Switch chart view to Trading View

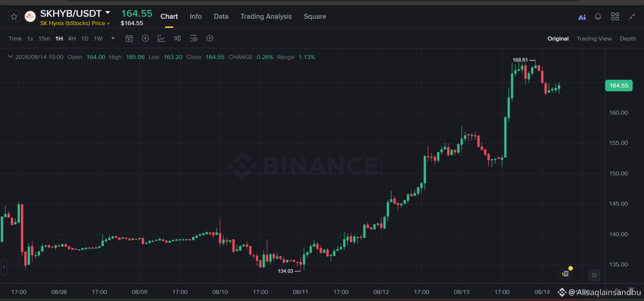pyautogui.click(x=594, y=39)
